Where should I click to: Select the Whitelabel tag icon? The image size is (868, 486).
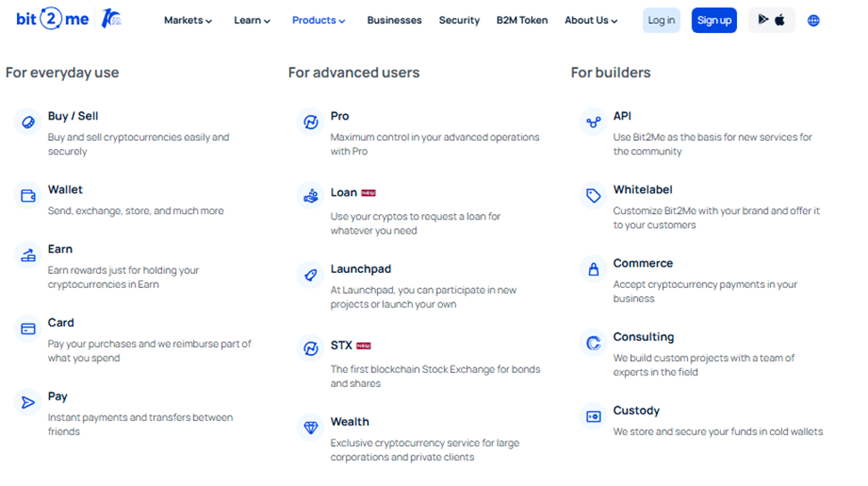coord(593,195)
